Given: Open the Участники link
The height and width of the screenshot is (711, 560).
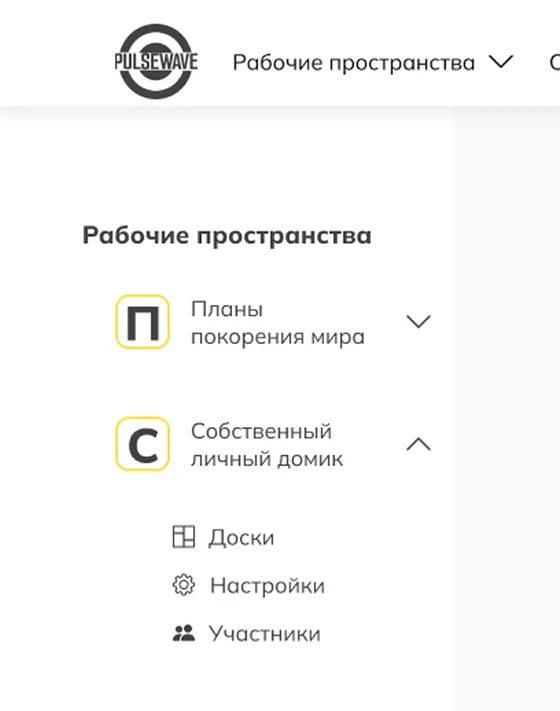Looking at the screenshot, I should [264, 633].
